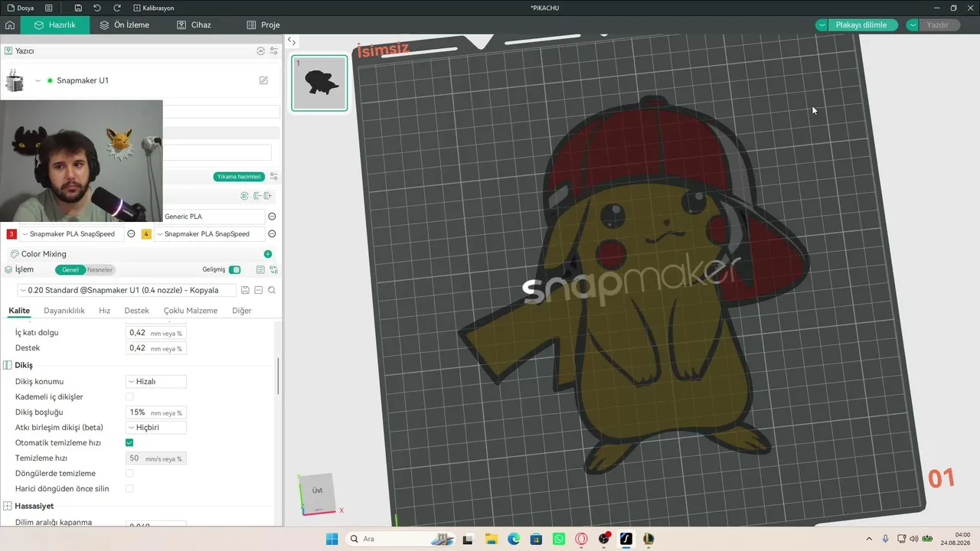The width and height of the screenshot is (980, 551).
Task: Open filament 3 Snapmaker PLA SnapSpeed dropdown
Action: [71, 234]
